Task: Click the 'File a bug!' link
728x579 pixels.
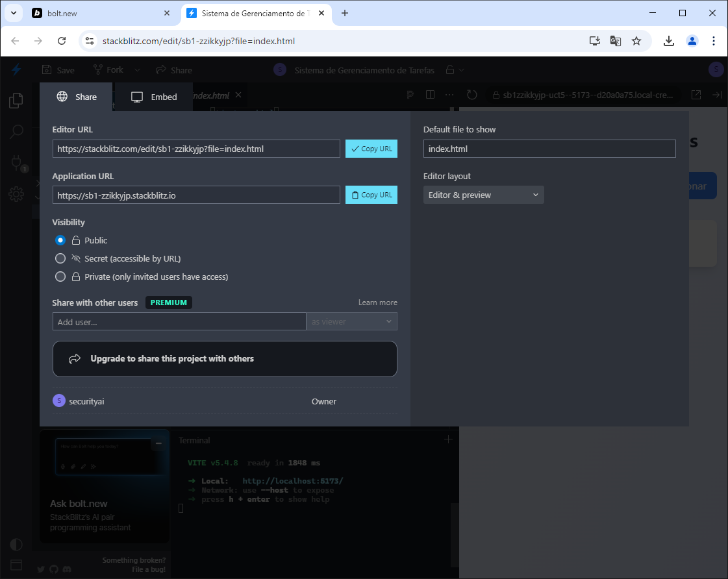Action: point(149,569)
